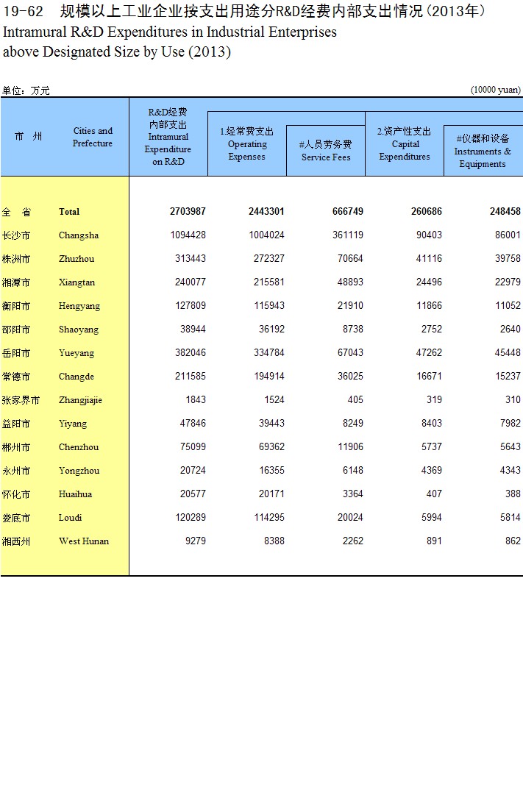Click Huaihua capital expenditures 407
Viewport: 523px width, 812px height.
coord(435,494)
